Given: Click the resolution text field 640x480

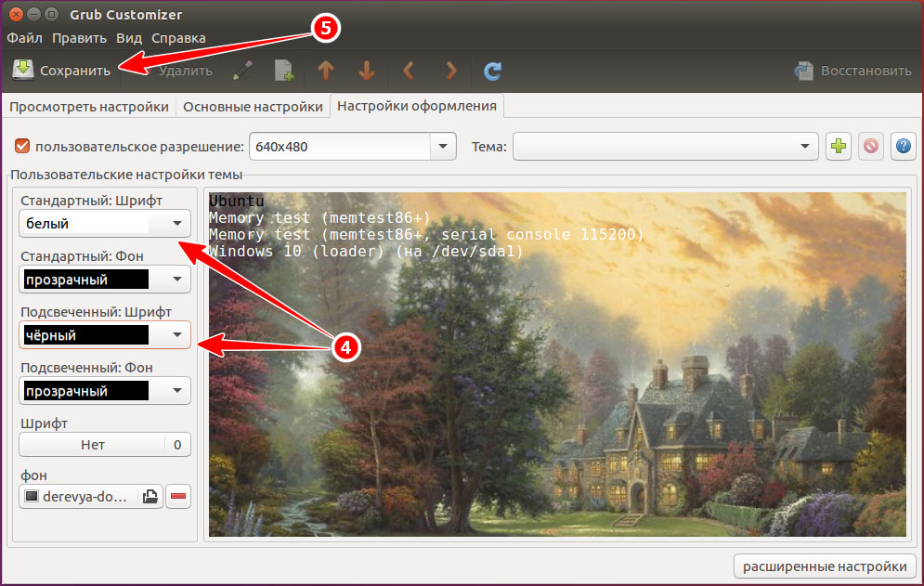Looking at the screenshot, I should pyautogui.click(x=340, y=146).
